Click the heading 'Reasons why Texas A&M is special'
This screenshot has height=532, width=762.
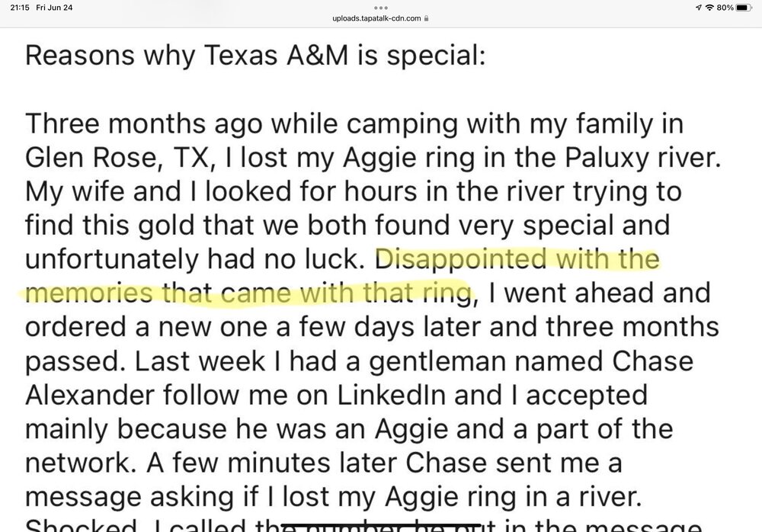click(x=255, y=57)
